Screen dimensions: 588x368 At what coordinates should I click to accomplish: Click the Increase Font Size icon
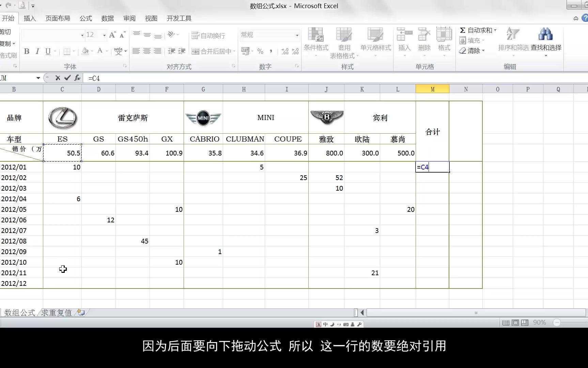[x=112, y=35]
